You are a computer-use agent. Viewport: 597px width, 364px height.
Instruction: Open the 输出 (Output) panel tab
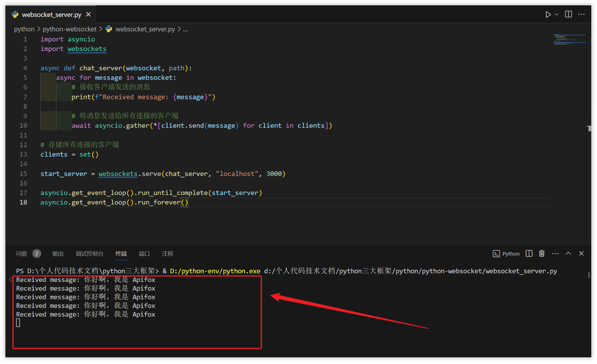point(58,254)
